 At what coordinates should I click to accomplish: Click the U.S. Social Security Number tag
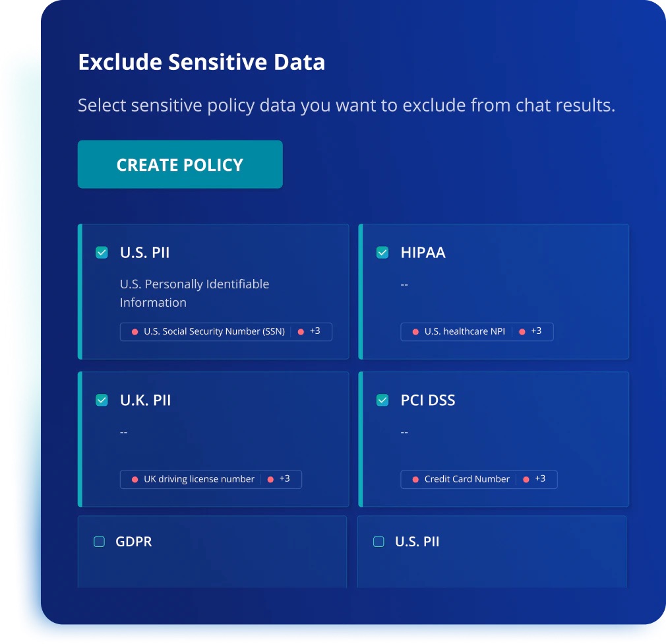click(214, 331)
